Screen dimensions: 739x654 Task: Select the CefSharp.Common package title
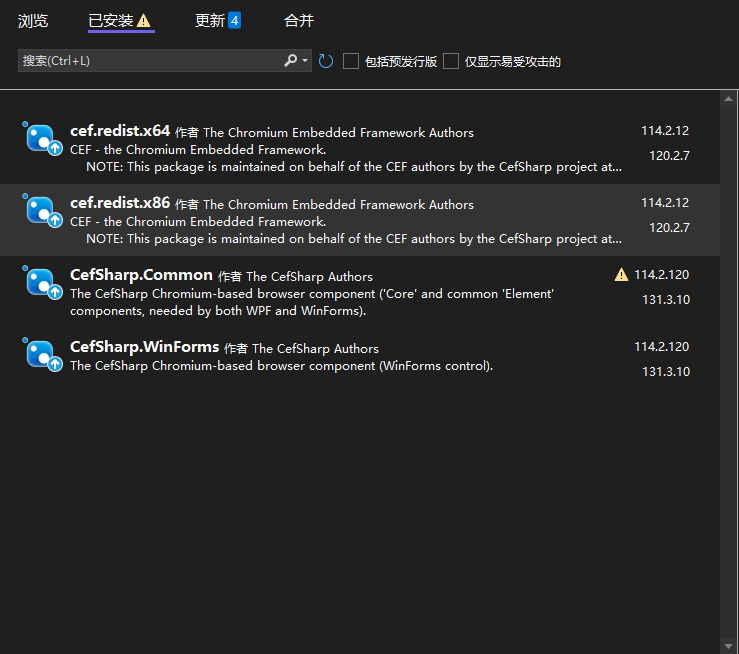click(141, 275)
